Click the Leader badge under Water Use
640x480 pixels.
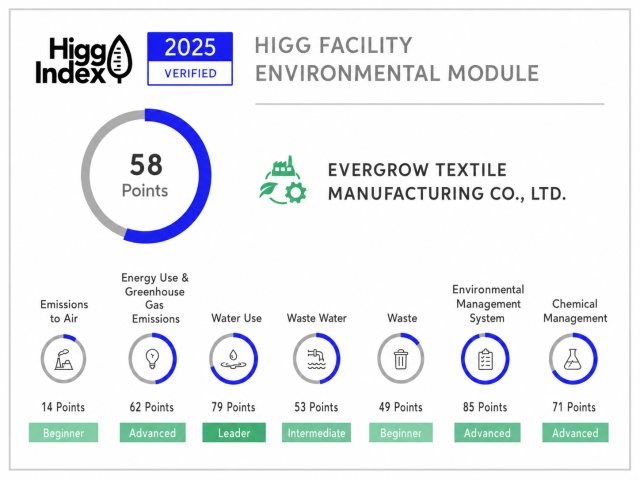click(x=234, y=433)
